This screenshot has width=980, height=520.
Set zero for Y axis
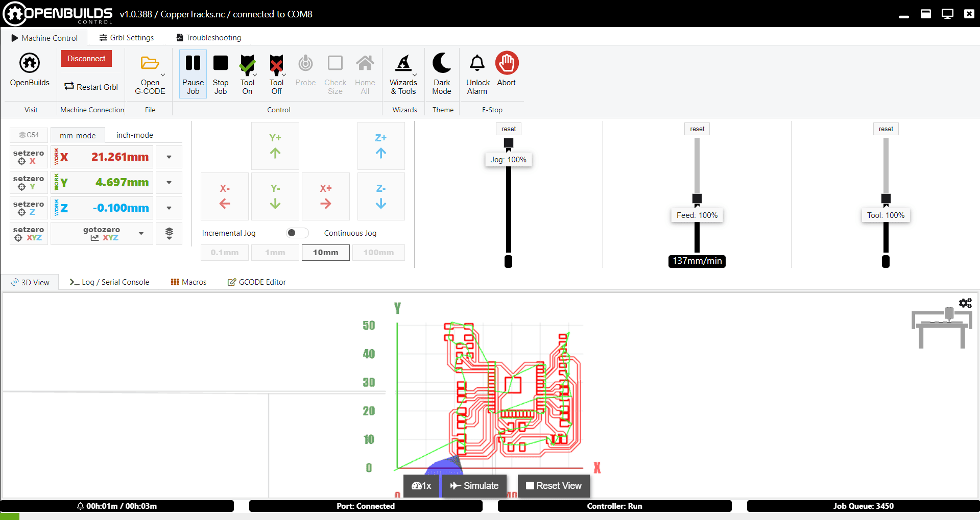coord(29,182)
